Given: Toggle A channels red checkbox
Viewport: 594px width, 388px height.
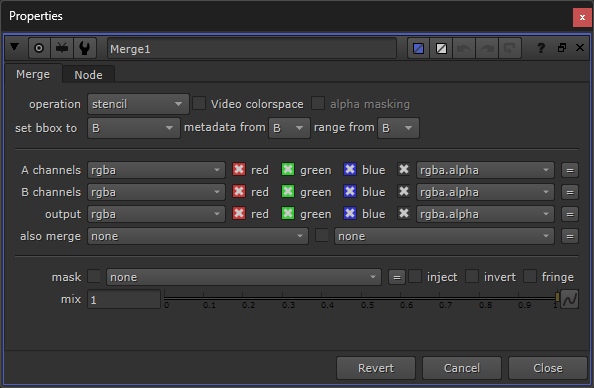Looking at the screenshot, I should 239,169.
